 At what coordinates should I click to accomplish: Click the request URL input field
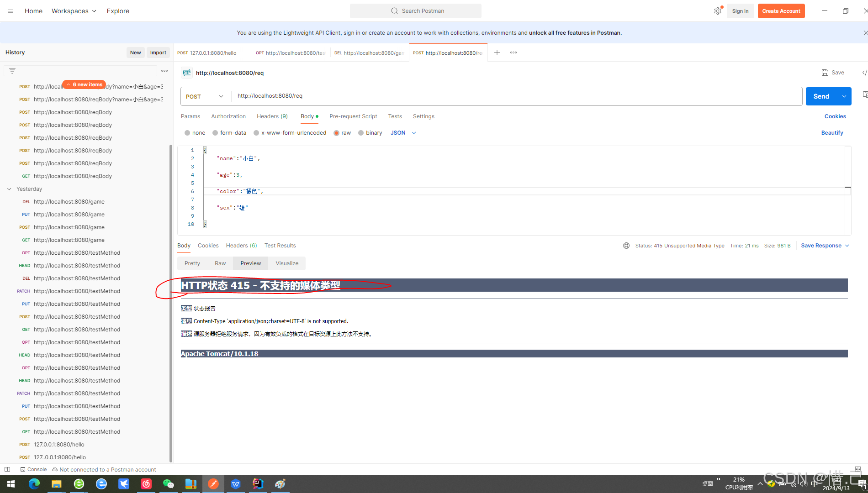tap(516, 96)
